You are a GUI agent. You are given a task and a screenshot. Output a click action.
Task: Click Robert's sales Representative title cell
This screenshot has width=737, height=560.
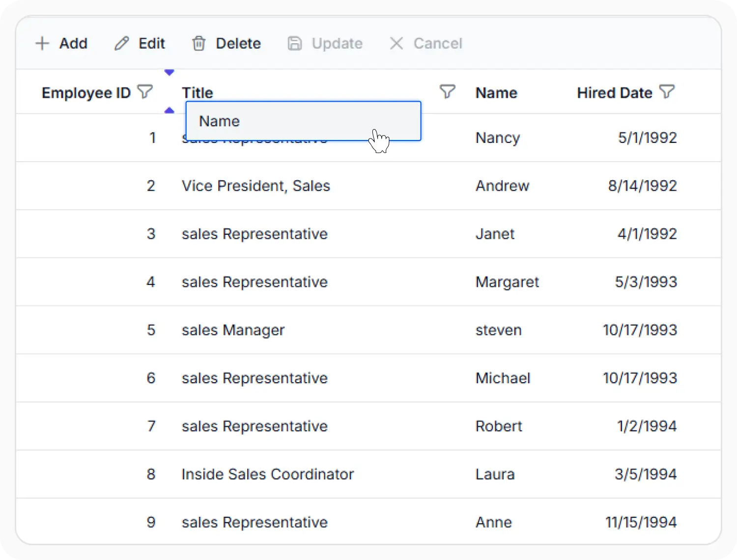255,426
